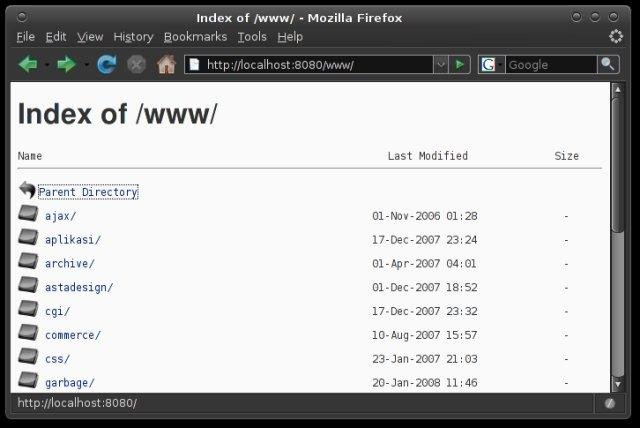Open the css/ directory link
This screenshot has width=640, height=428.
coord(58,359)
